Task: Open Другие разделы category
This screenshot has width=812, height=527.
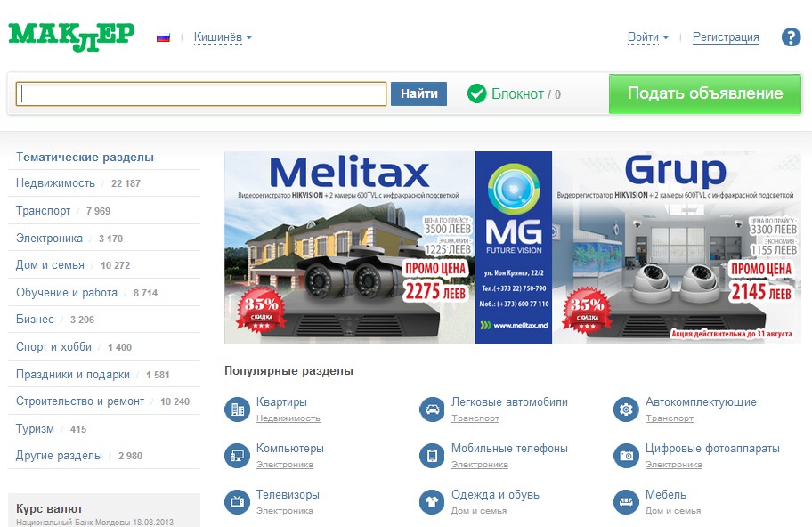Action: (x=59, y=456)
